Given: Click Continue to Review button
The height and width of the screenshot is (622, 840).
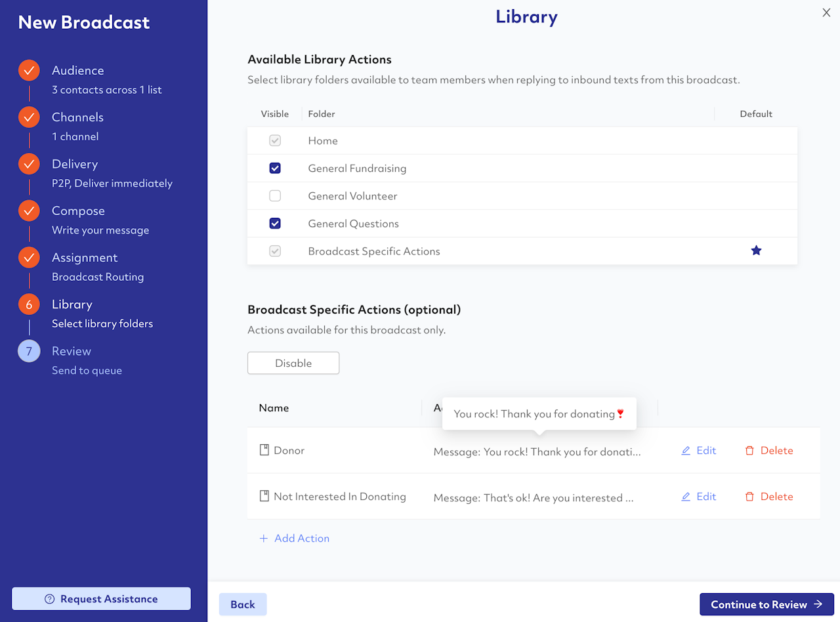Looking at the screenshot, I should [766, 604].
